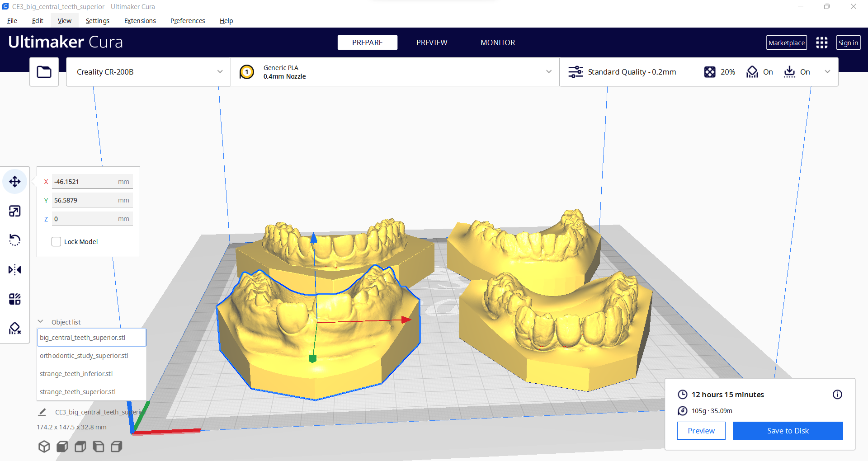The width and height of the screenshot is (868, 461).
Task: Select the Mirror tool
Action: 15,270
